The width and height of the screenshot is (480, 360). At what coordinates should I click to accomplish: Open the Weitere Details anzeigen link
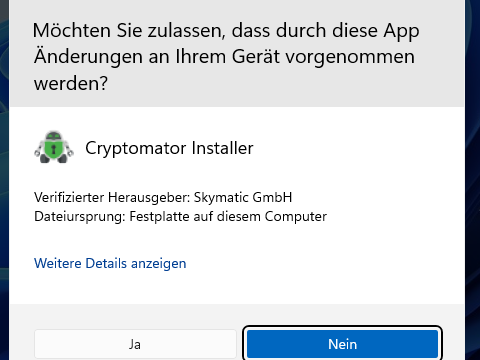tap(110, 263)
